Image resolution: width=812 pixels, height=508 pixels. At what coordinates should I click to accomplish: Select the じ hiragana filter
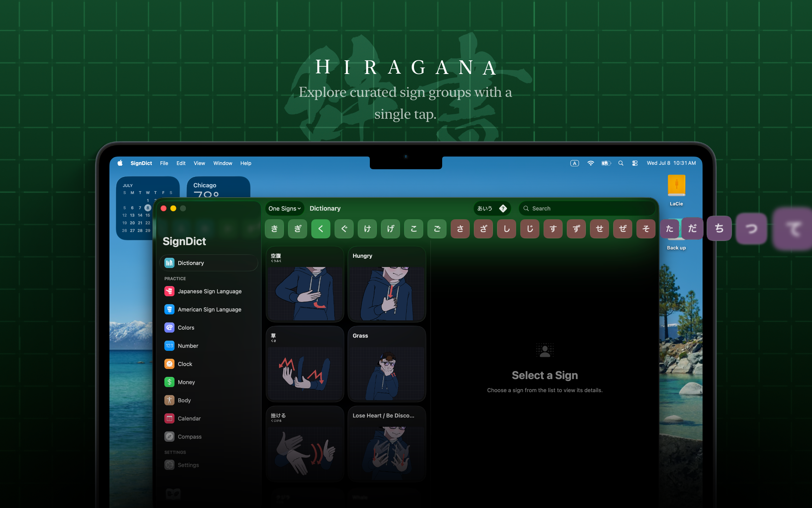[x=530, y=229]
